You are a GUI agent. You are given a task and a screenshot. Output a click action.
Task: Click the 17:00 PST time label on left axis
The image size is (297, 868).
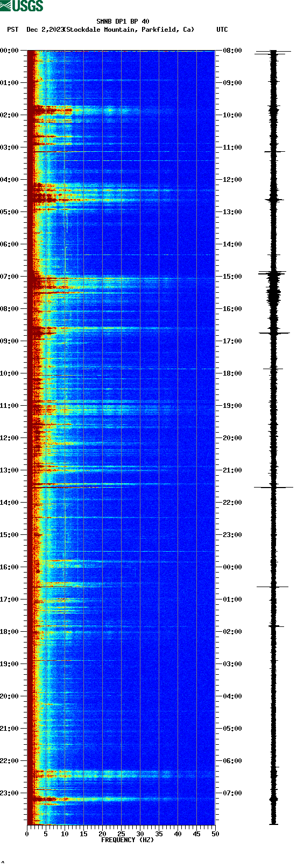point(10,599)
